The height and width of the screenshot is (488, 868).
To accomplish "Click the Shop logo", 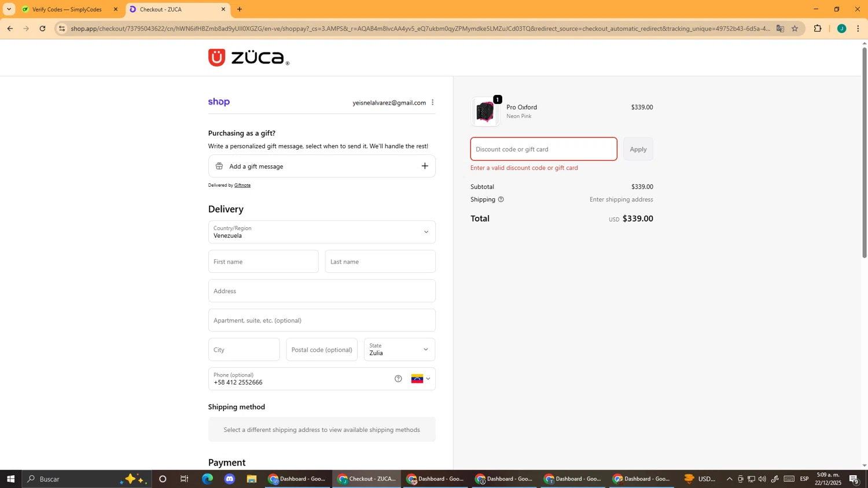I will [219, 102].
